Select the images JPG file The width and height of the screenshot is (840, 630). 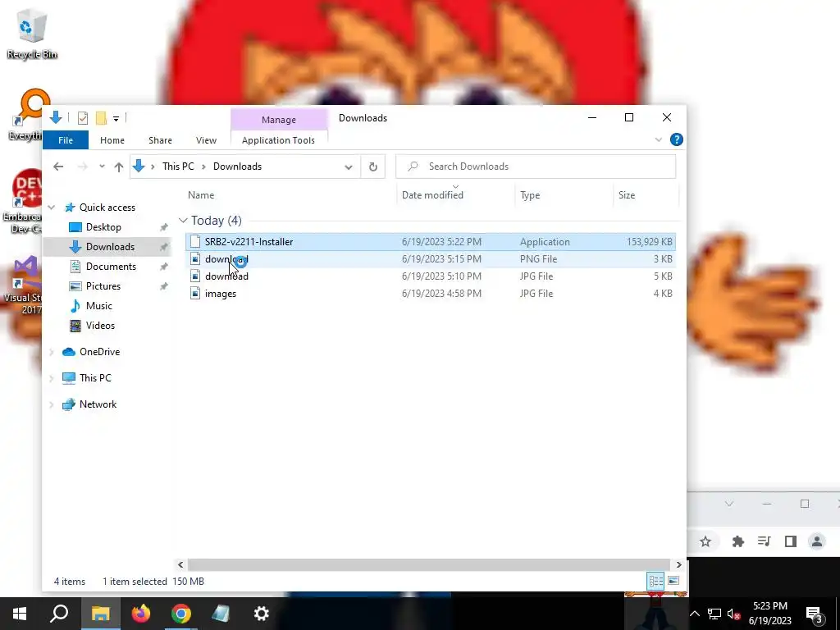[x=431, y=293]
